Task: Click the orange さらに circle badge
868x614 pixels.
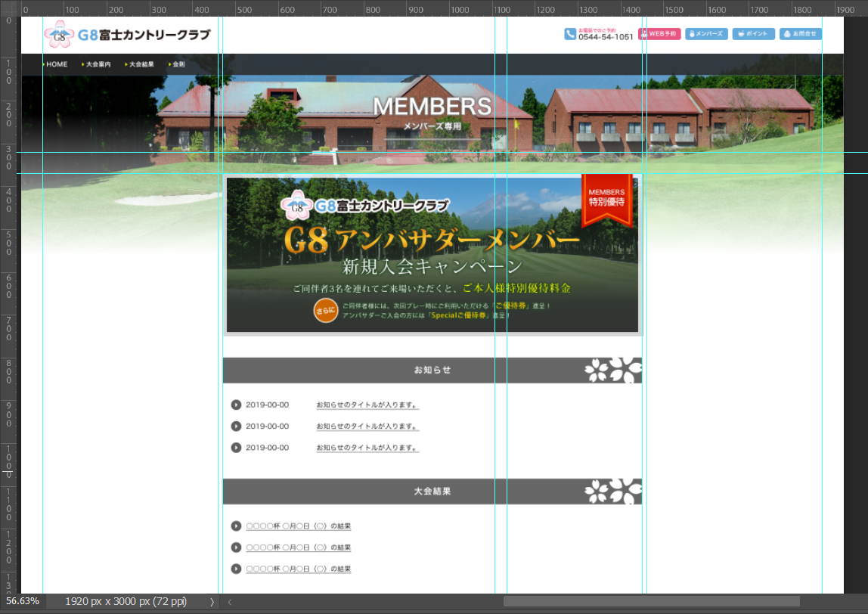Action: (325, 311)
